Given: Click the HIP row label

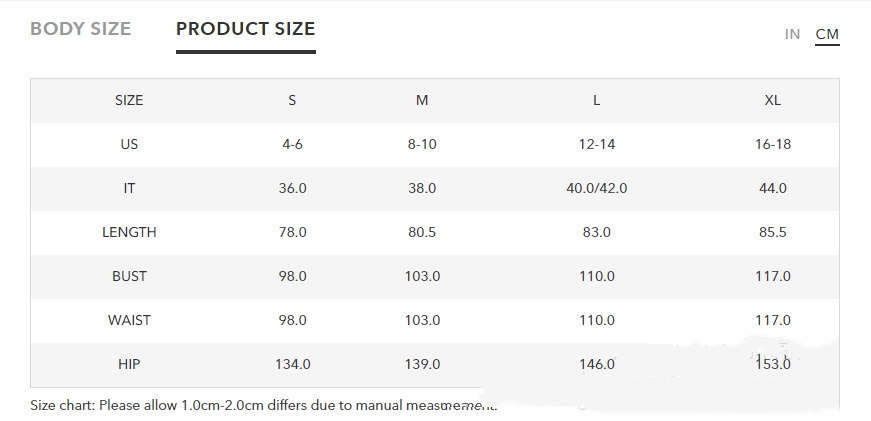Looking at the screenshot, I should click(x=129, y=364).
